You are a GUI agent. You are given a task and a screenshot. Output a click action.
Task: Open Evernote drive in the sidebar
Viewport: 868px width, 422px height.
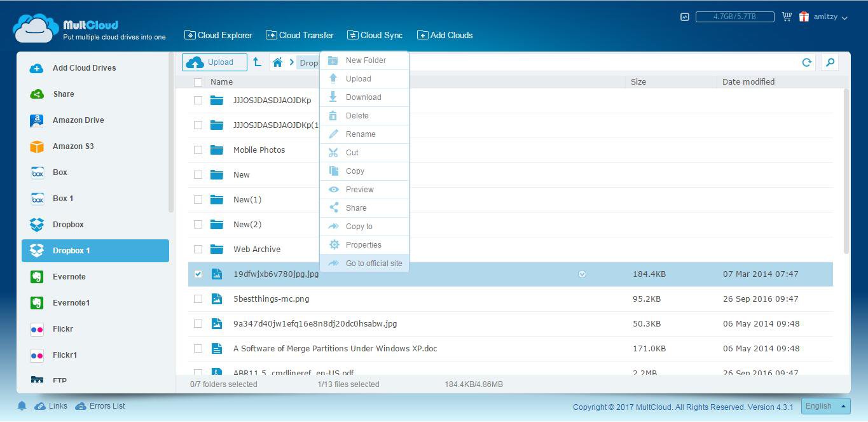tap(69, 277)
